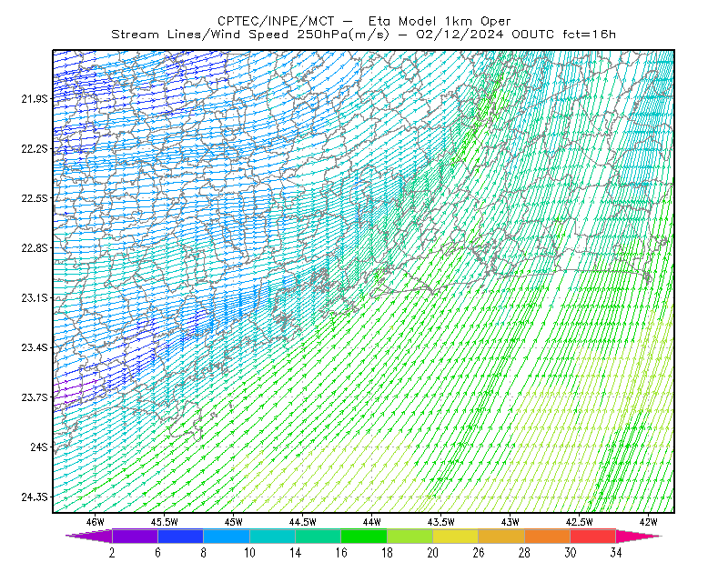728x562 pixels.
Task: Click the 43W longitude label
Action: click(511, 522)
